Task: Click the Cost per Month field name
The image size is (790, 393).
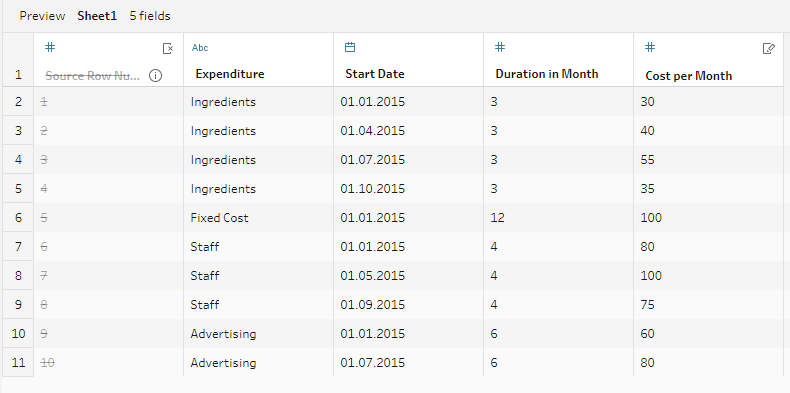Action: click(689, 76)
